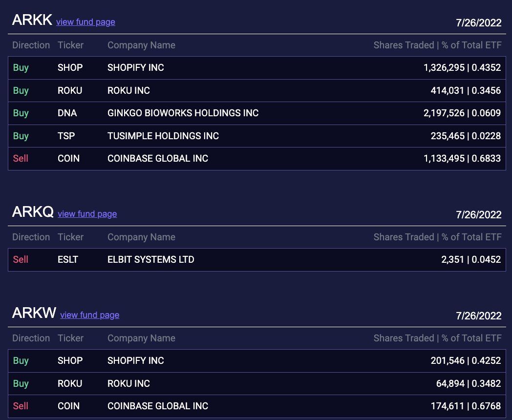Screen dimensions: 512x420
Task: Click Company Name column header in ARKQ
Action: (x=141, y=237)
